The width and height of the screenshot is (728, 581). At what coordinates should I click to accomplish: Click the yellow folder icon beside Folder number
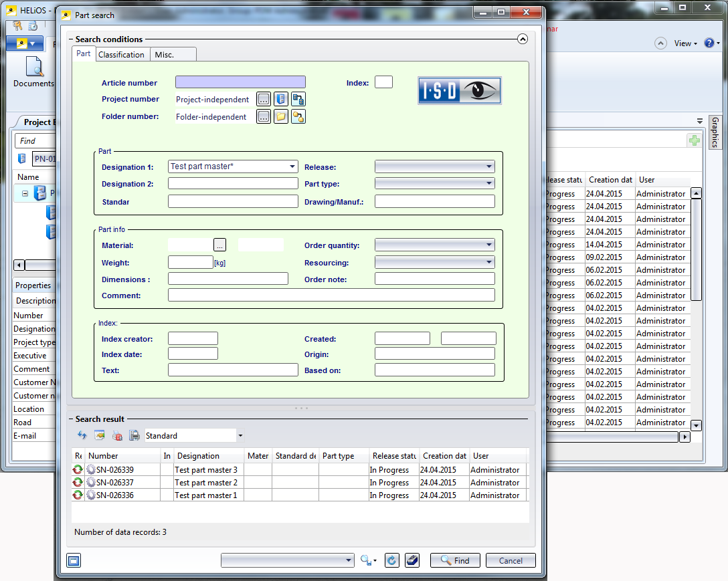(x=281, y=117)
